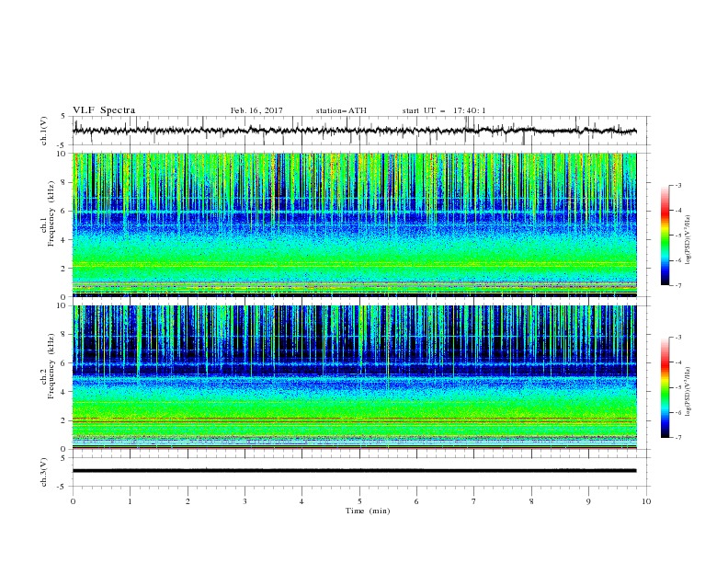Click the log(PSD) label beside ch.1 colorbar
728x563 pixels.
point(688,240)
